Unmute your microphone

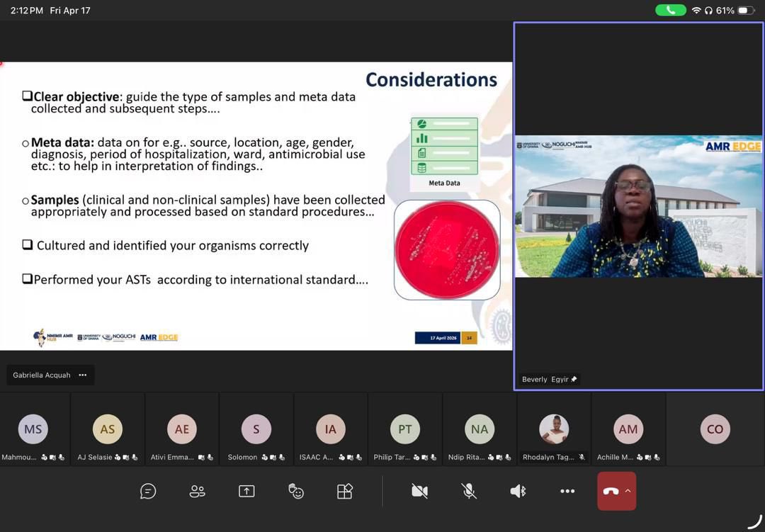[x=468, y=491]
